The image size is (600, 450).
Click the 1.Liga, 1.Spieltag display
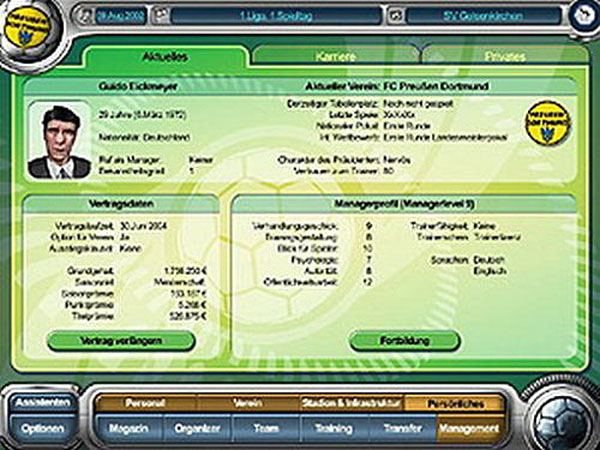tap(276, 16)
